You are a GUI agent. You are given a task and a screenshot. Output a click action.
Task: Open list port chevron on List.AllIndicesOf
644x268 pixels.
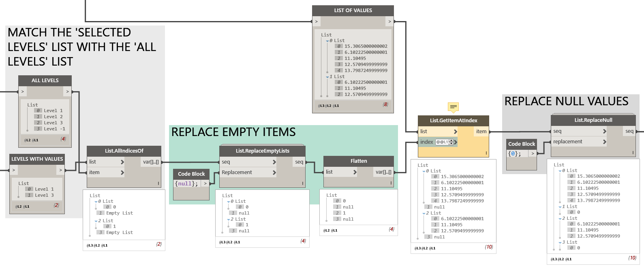122,162
